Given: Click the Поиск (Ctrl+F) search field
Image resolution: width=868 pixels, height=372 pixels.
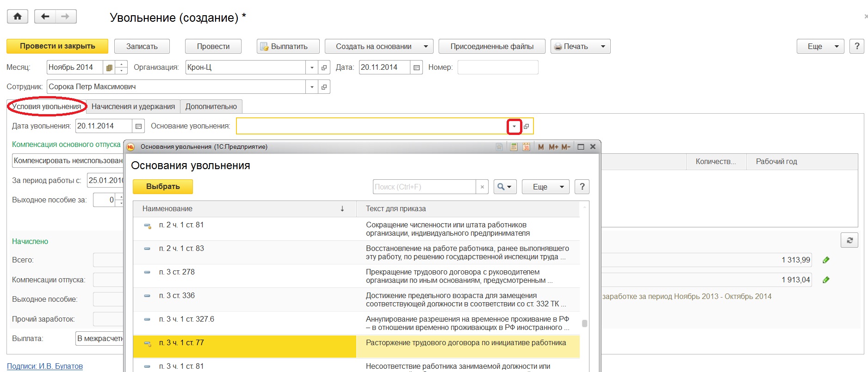Looking at the screenshot, I should coord(424,187).
